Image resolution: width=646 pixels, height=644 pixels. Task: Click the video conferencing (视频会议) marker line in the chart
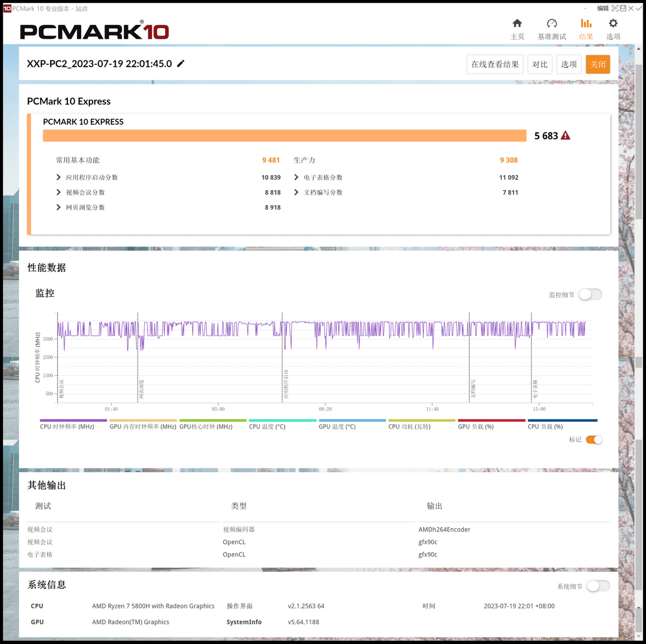58,358
